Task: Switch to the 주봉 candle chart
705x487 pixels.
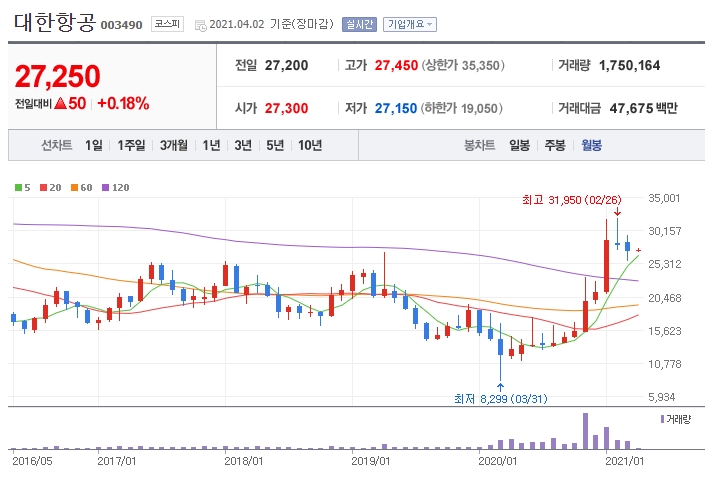Action: [555, 145]
